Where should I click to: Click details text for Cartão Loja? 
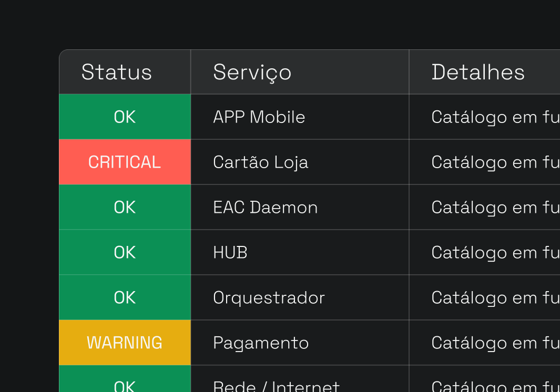[x=495, y=162]
